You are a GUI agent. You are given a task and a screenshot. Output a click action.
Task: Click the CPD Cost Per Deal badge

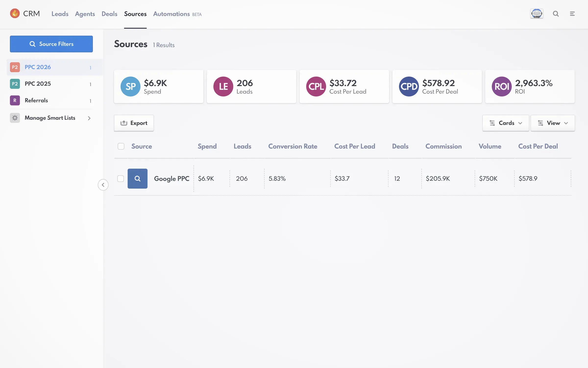(409, 86)
